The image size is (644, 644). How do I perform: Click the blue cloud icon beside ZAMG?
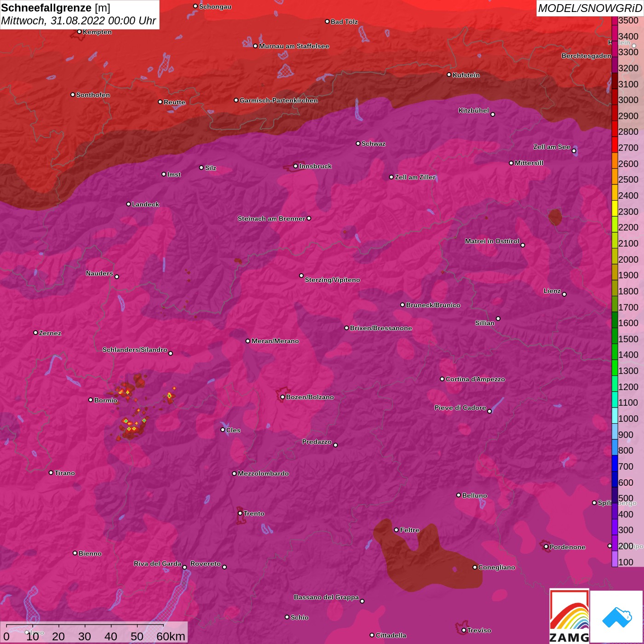coord(616,617)
